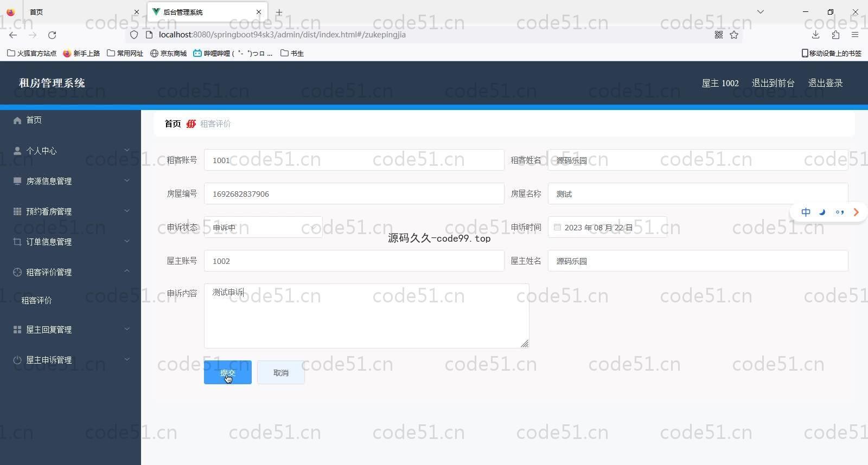
Task: Expand the 屋主回复管理 menu
Action: [126, 329]
